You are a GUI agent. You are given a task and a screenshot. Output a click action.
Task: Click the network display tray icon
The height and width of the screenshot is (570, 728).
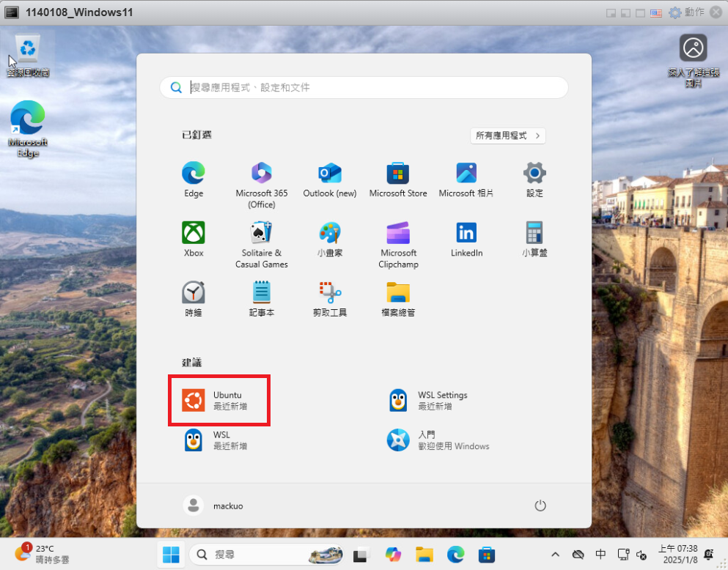coord(623,554)
